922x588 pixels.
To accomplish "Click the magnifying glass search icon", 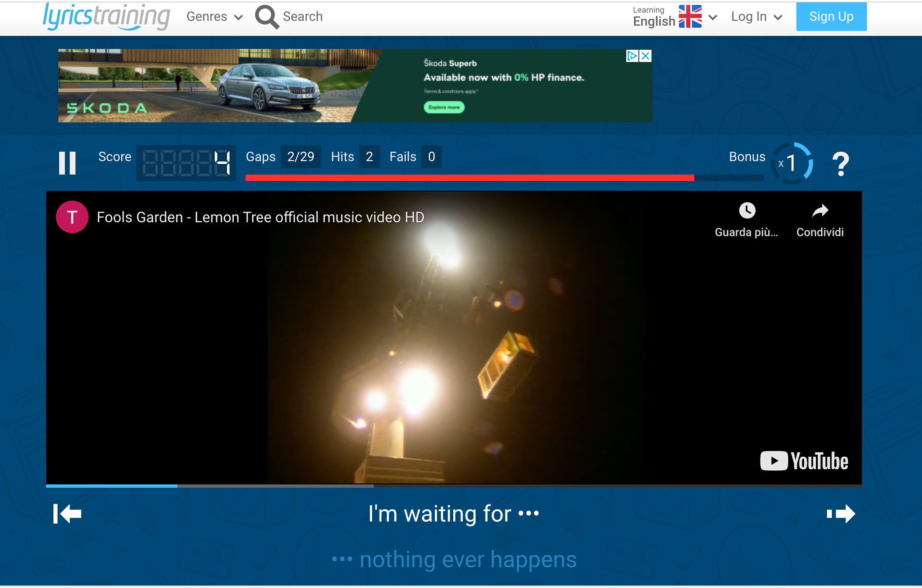I will (267, 17).
